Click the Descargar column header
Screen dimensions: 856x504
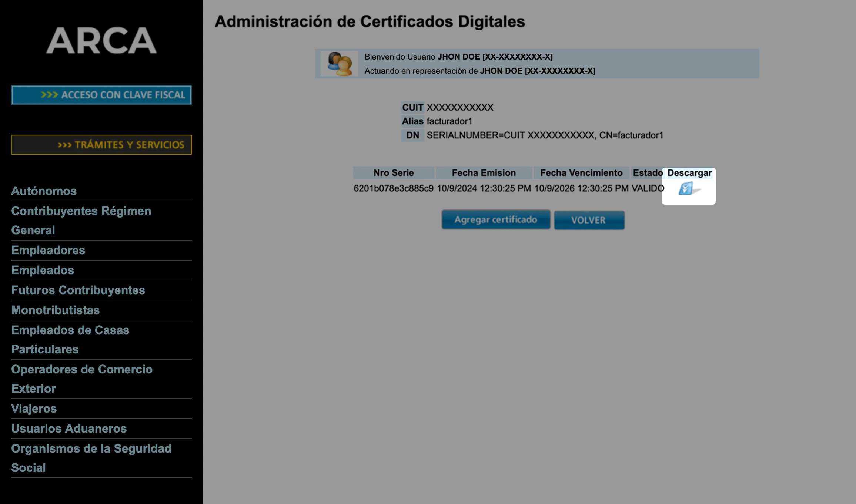[x=689, y=173]
